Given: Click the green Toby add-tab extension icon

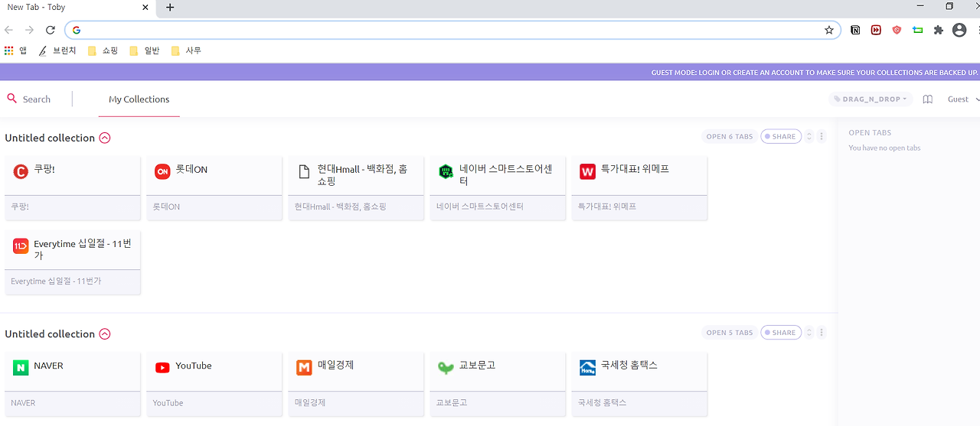Looking at the screenshot, I should [x=917, y=30].
